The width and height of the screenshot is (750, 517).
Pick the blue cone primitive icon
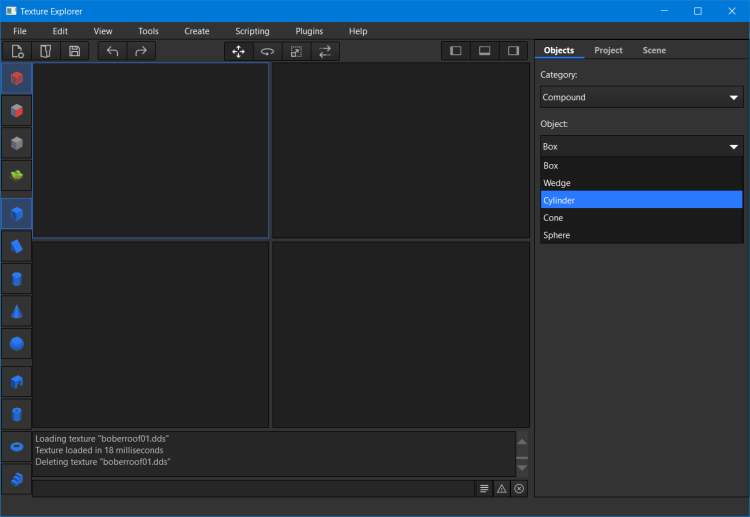(16, 311)
